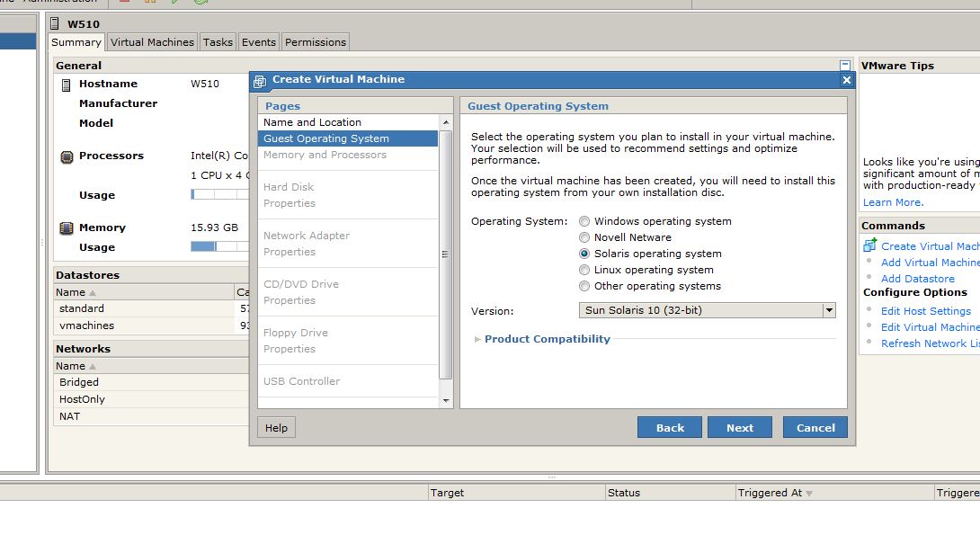The image size is (980, 544).
Task: Click the Refresh toolbar icon
Action: [203, 3]
